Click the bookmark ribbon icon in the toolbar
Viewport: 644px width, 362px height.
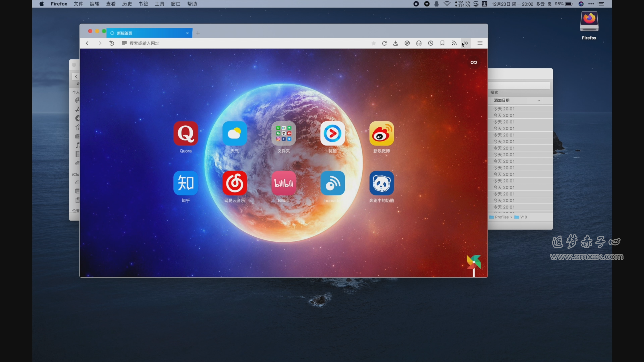tap(442, 43)
